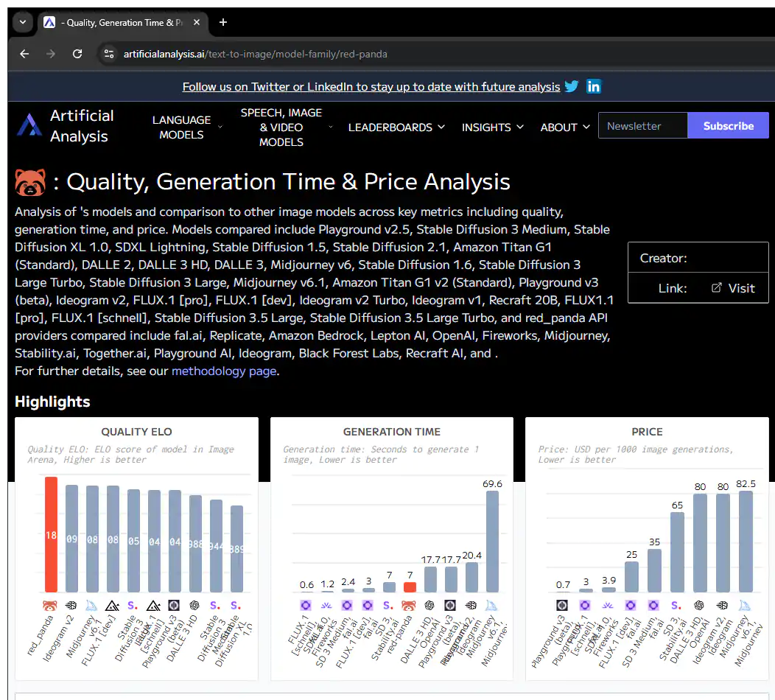Screen dimensions: 775x700
Task: Open a new tab with plus icon
Action: coord(223,22)
